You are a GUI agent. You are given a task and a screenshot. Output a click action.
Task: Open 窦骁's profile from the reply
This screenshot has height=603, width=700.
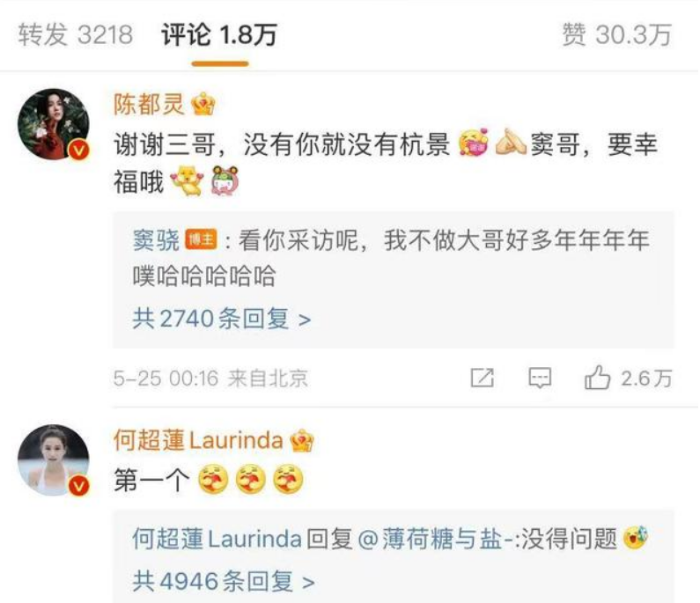(x=156, y=240)
